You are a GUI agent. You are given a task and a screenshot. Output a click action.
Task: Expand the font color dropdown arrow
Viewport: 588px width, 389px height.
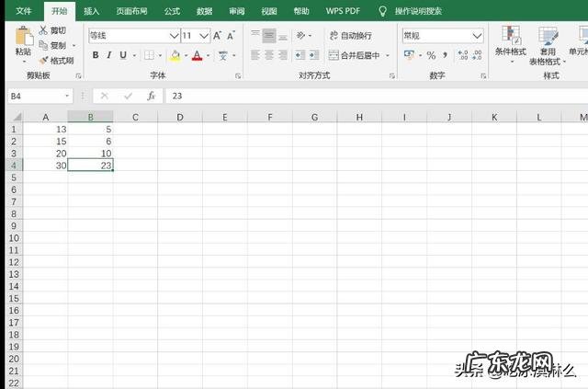(x=209, y=55)
